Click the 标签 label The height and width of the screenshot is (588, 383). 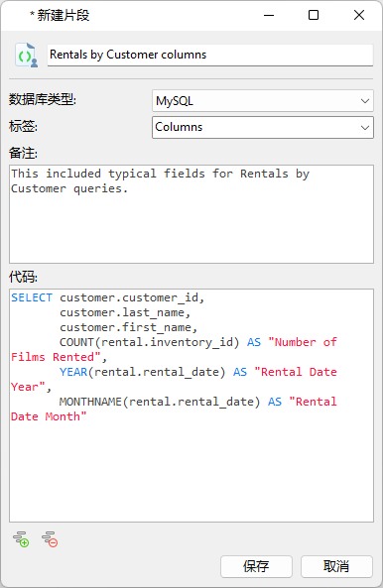coord(23,126)
